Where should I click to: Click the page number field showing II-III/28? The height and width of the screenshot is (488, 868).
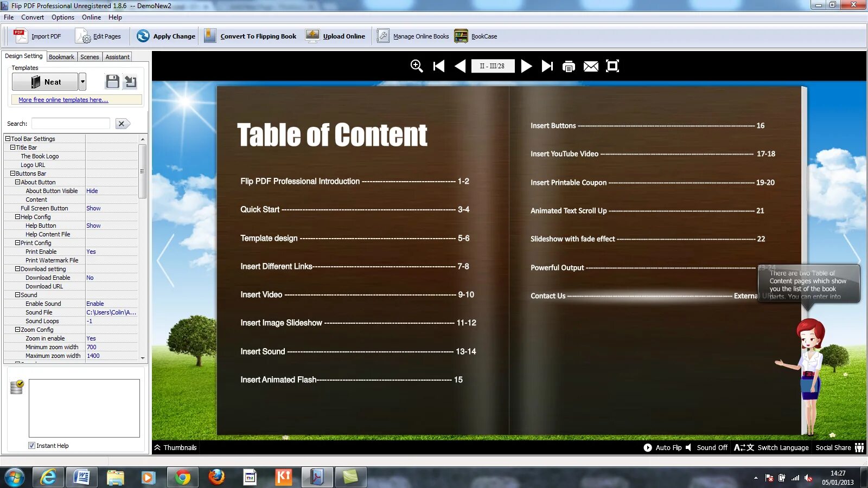pos(493,66)
